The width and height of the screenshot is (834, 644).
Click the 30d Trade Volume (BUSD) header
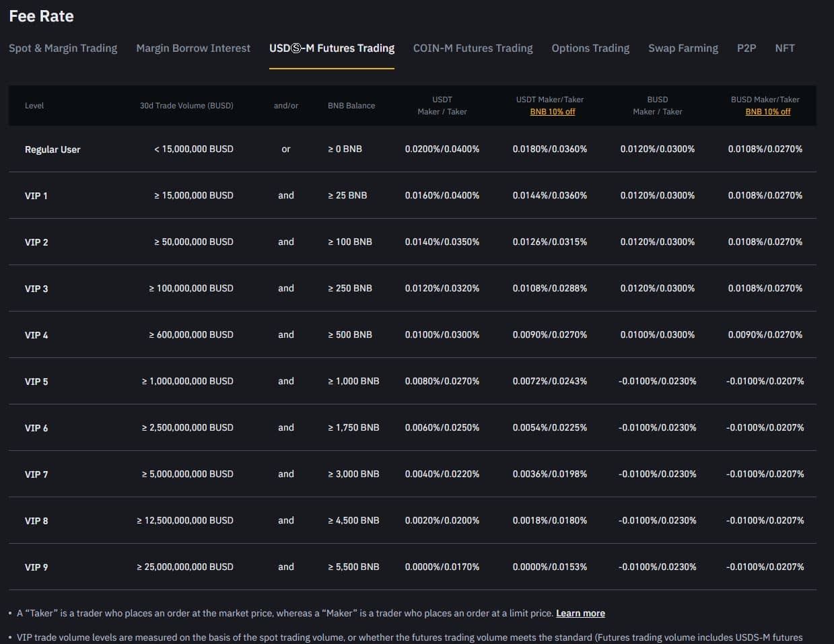186,106
